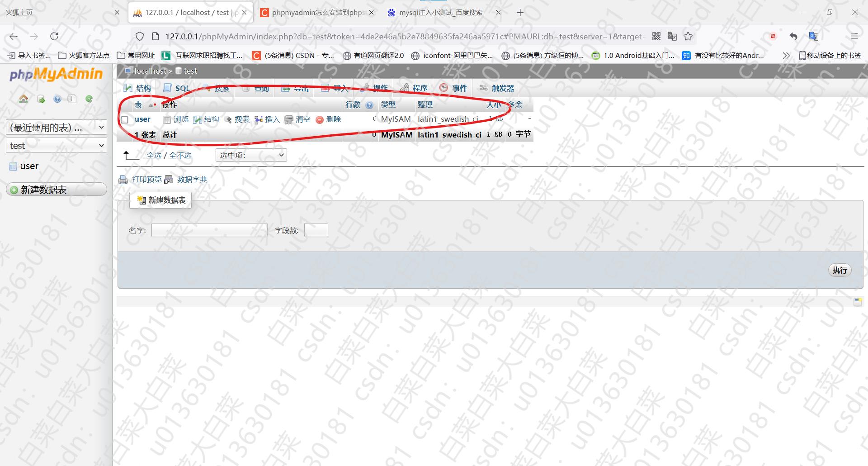Click the 新建数据表 button in sidebar
Screen dimensions: 868x466
click(57, 190)
